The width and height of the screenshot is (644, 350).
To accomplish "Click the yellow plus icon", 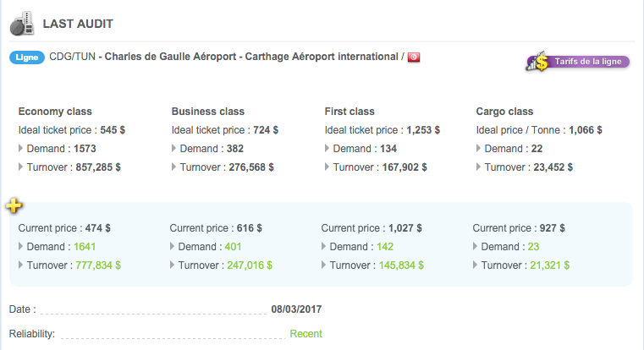I will tap(14, 205).
